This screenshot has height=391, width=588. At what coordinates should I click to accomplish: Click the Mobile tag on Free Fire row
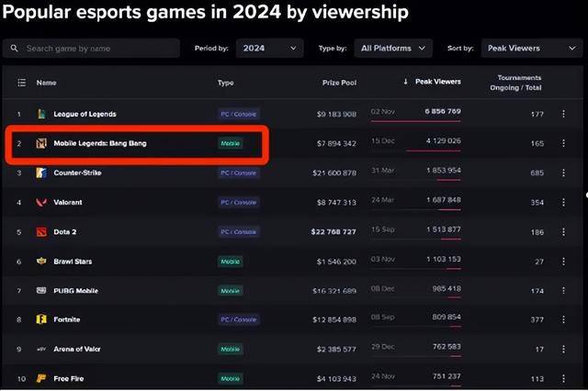tap(231, 379)
